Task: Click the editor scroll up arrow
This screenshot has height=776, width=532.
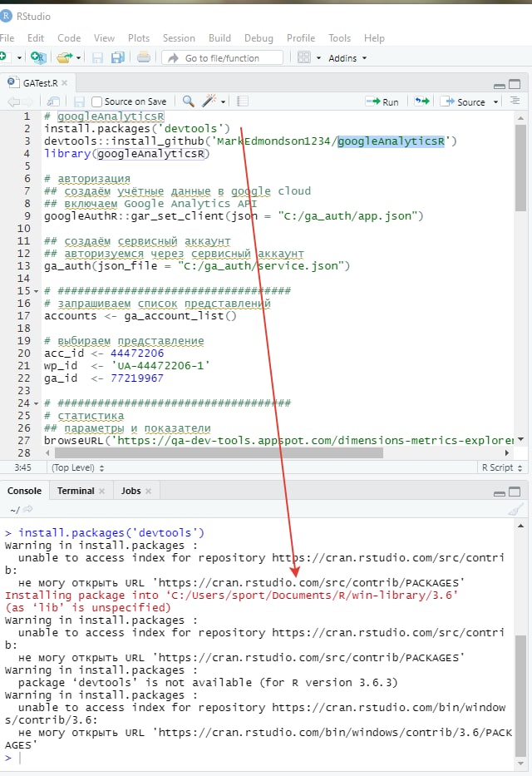Action: point(520,118)
